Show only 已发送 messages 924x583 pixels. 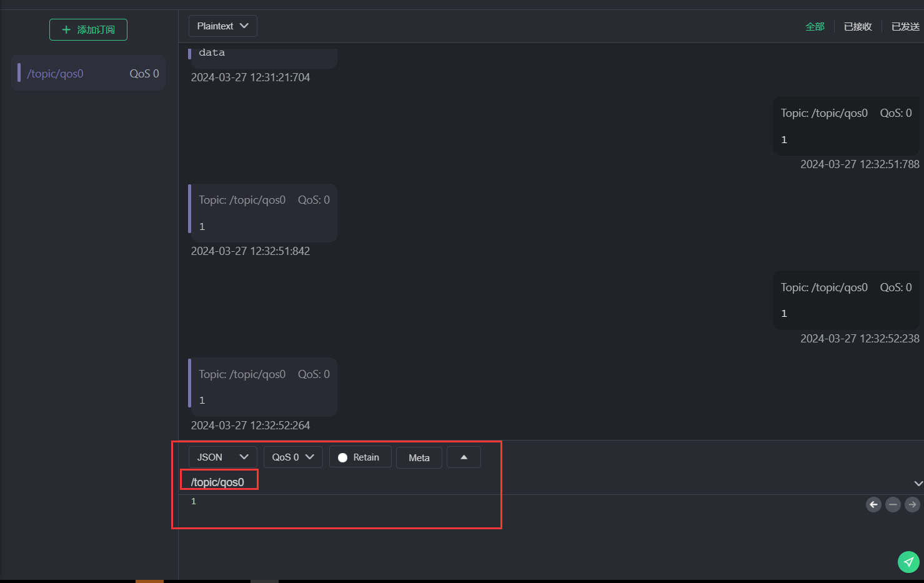905,27
